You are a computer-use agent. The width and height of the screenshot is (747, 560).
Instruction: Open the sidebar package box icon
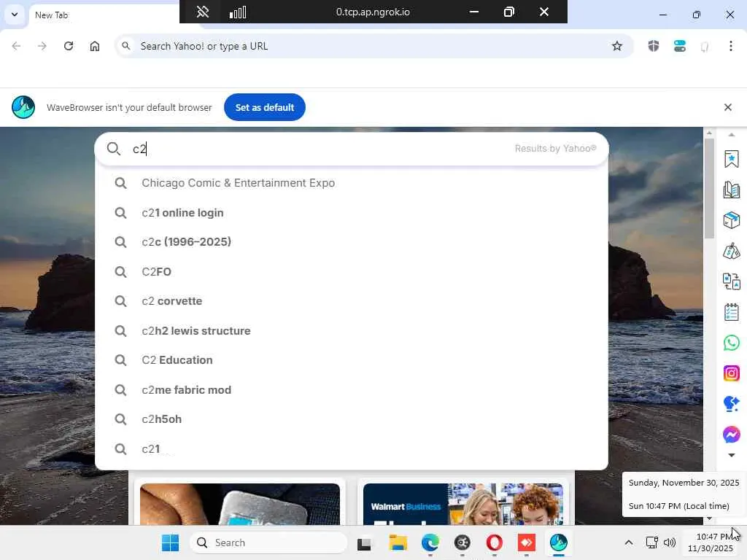point(731,220)
